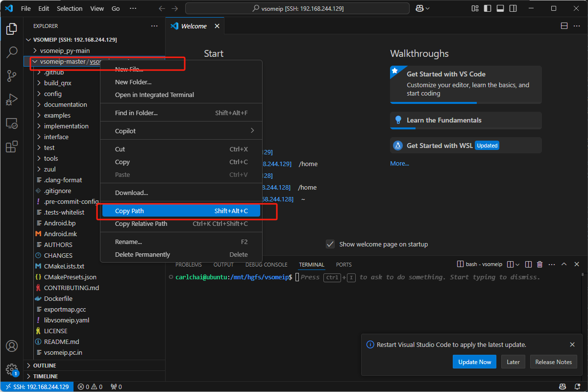Open the Remote Explorer view
This screenshot has height=392, width=588.
coord(12,123)
